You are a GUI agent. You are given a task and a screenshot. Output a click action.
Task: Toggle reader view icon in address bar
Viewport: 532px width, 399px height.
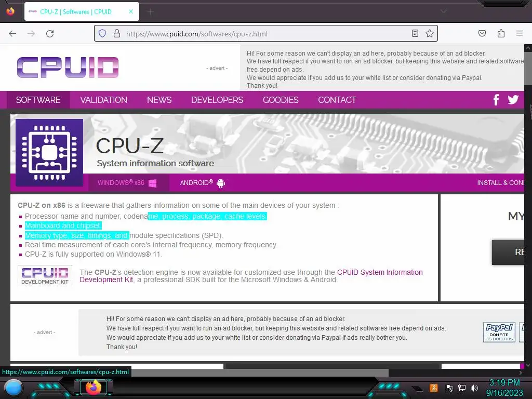tap(415, 33)
